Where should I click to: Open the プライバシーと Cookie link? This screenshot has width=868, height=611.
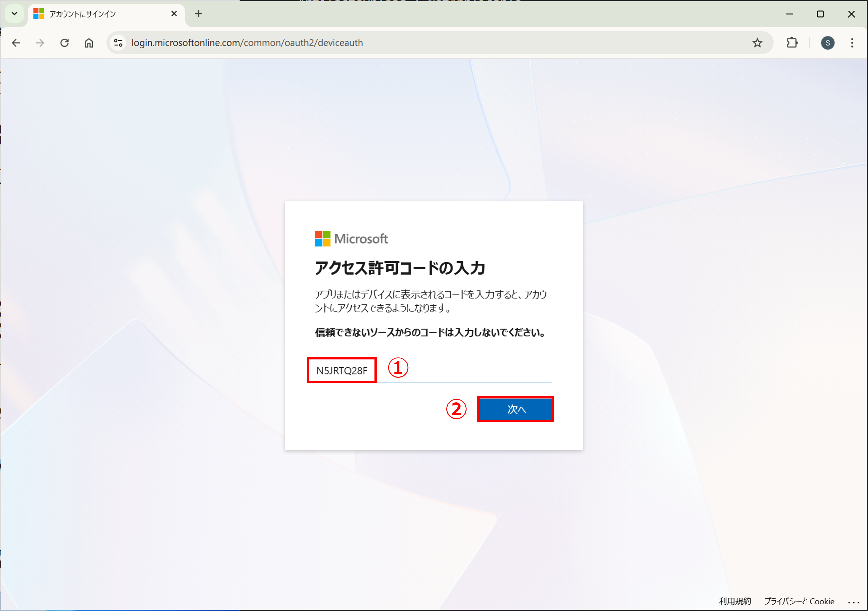coord(799,601)
